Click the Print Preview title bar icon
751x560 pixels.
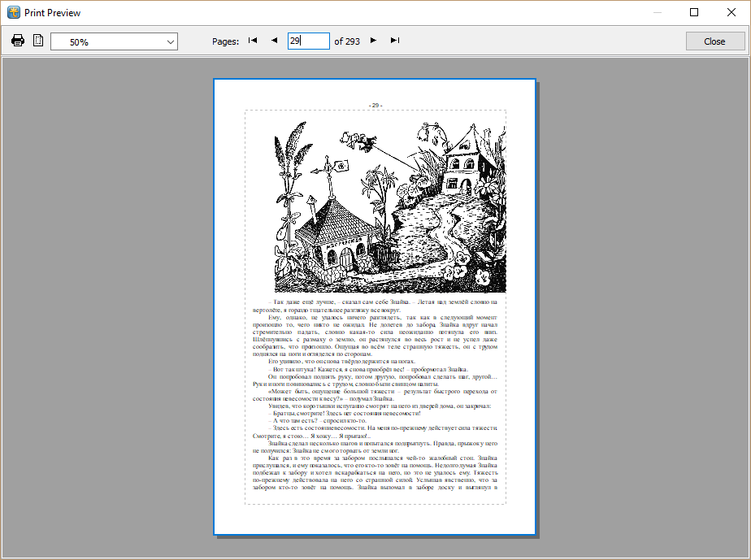[x=11, y=12]
